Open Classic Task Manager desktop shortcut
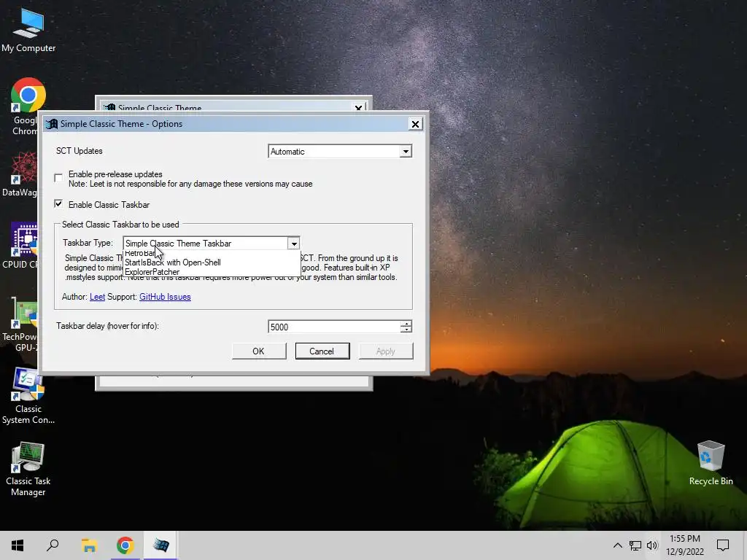The width and height of the screenshot is (747, 560). click(28, 469)
